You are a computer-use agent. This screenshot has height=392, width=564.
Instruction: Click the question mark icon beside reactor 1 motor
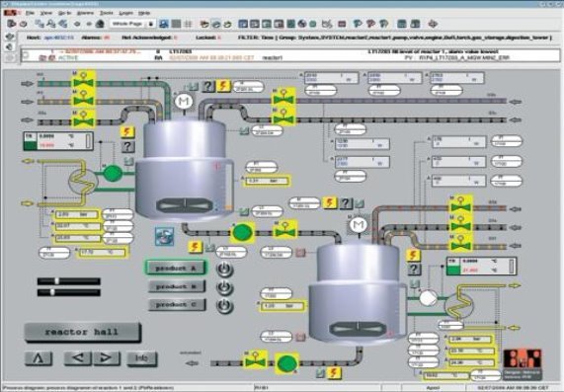(207, 86)
